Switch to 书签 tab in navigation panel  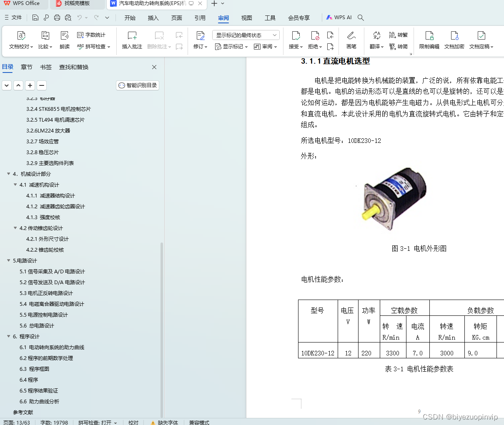point(46,67)
